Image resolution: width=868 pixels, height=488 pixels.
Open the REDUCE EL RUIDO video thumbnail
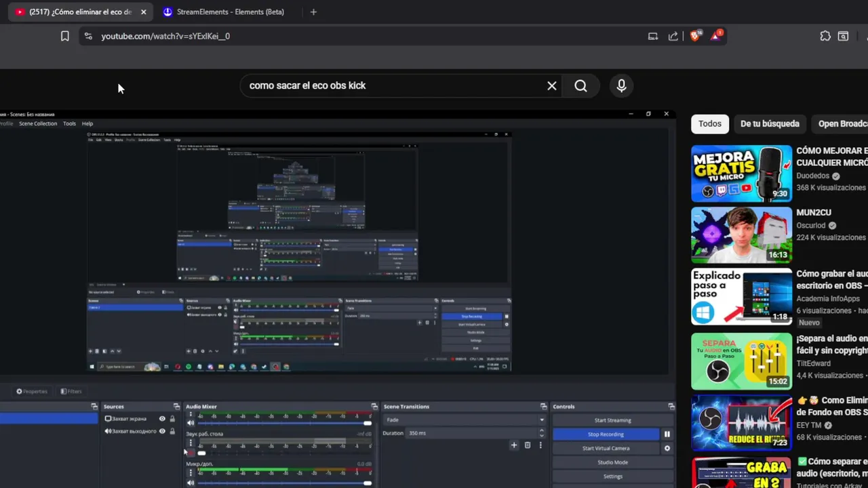click(x=741, y=423)
